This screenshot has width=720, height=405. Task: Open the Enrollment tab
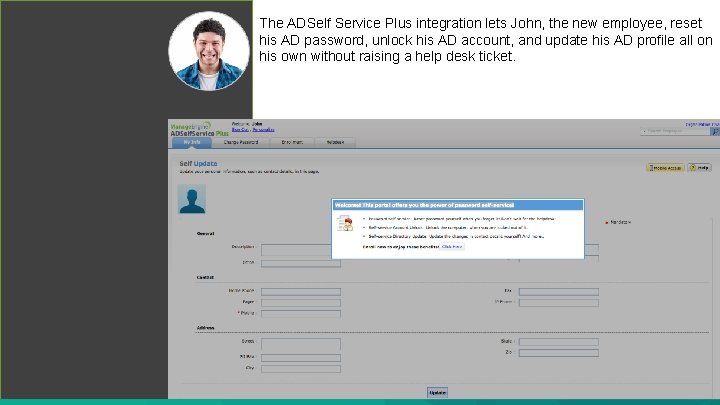coord(292,142)
